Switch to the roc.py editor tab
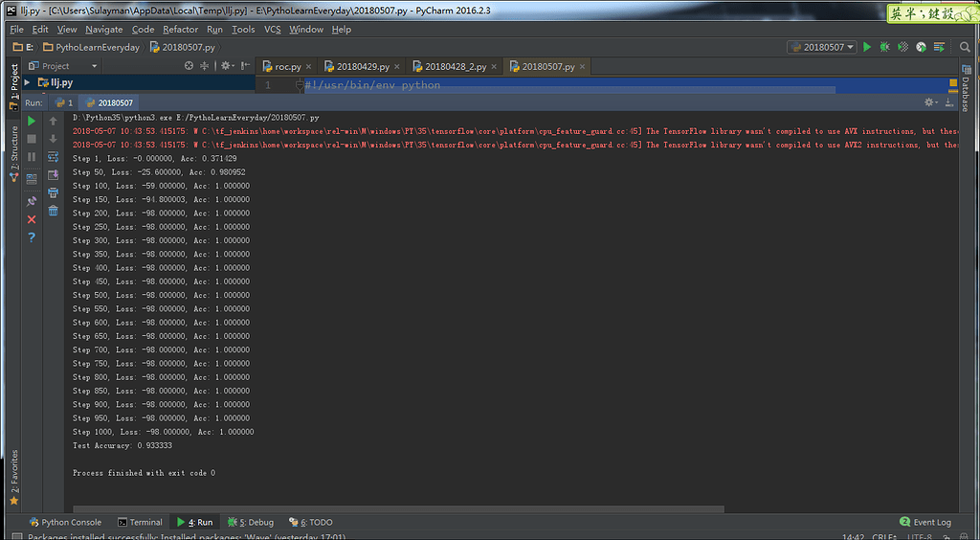Viewport: 980px width, 540px height. (x=287, y=67)
